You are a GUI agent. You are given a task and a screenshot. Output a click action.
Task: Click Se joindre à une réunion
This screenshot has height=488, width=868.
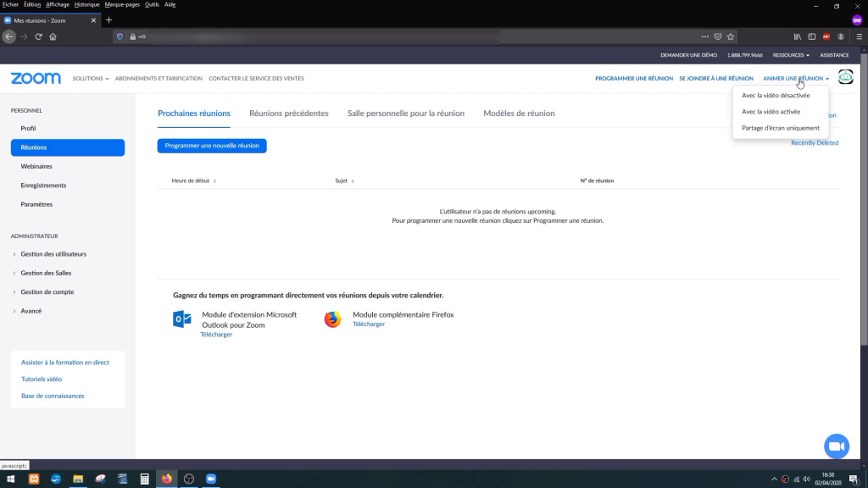(x=715, y=79)
